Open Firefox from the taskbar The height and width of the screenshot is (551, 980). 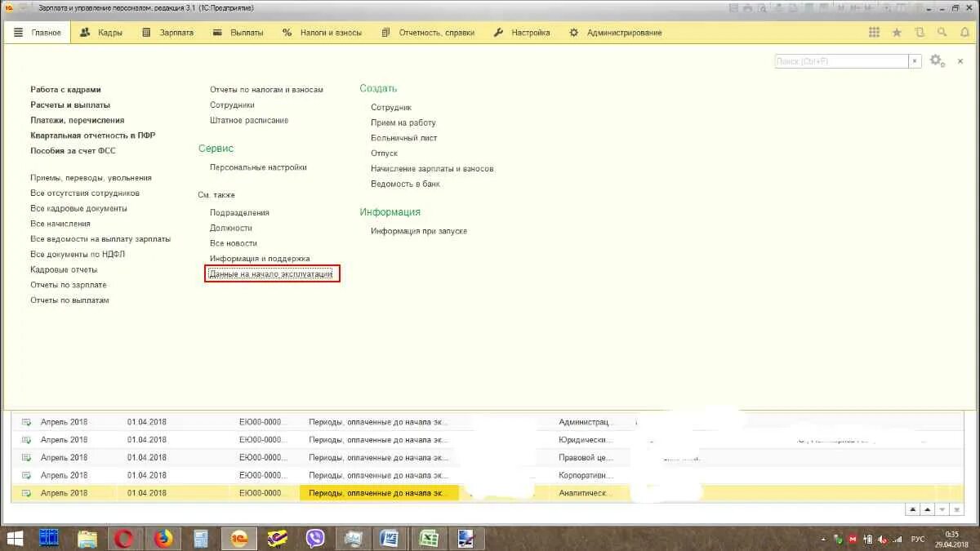coord(164,538)
